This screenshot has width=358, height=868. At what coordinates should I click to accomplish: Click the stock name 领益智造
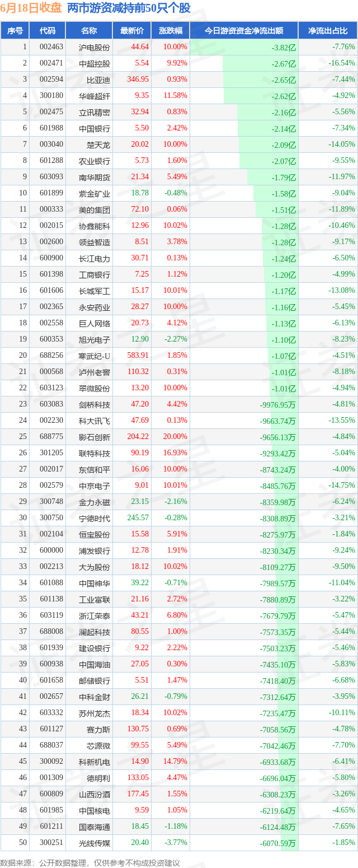pyautogui.click(x=95, y=242)
